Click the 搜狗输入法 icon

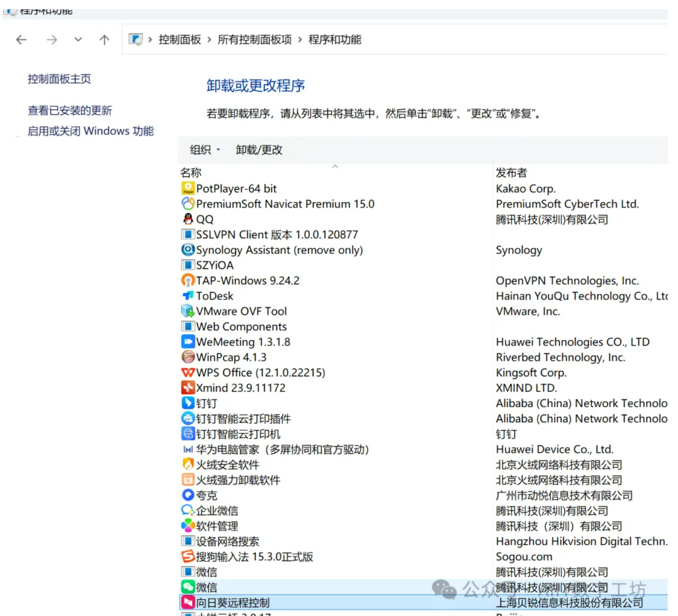click(x=188, y=557)
